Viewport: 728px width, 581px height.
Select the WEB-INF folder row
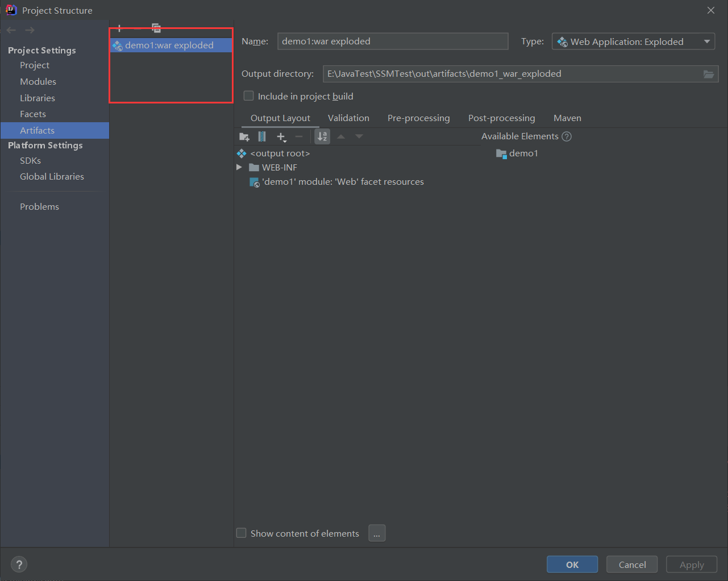273,167
